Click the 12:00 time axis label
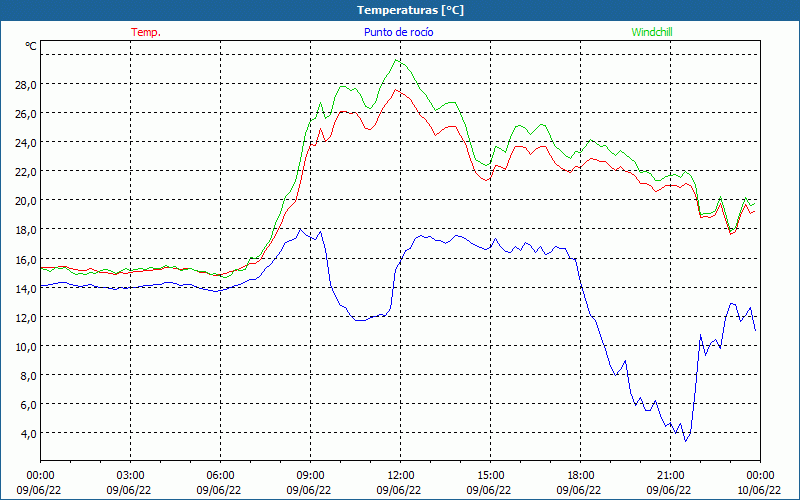This screenshot has height=500, width=800. tap(401, 476)
